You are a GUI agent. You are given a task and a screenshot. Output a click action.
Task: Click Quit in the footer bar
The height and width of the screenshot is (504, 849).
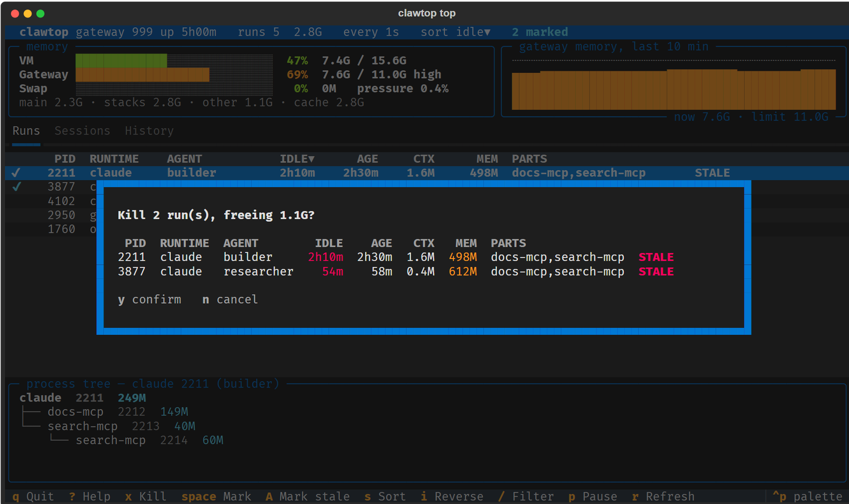pyautogui.click(x=33, y=496)
